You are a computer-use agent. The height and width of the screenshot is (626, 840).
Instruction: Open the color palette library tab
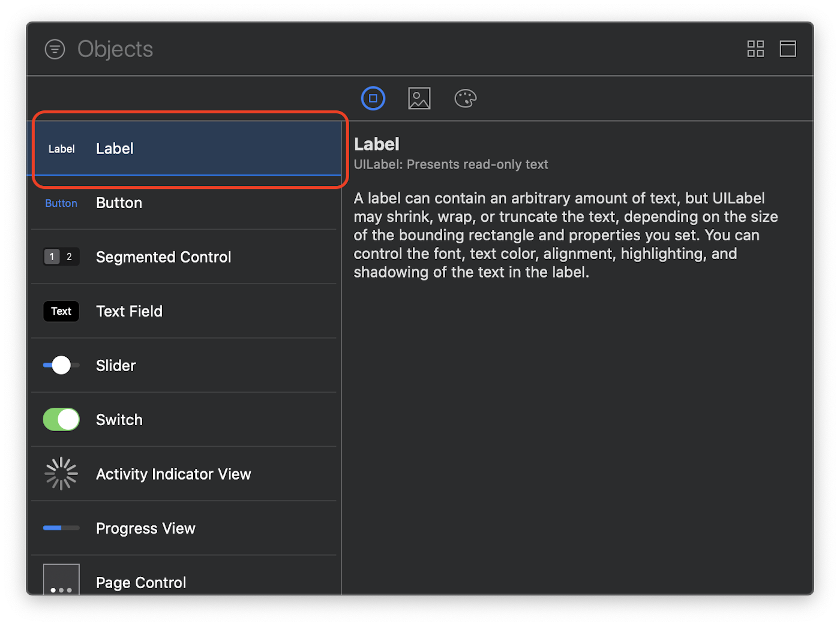(x=466, y=98)
